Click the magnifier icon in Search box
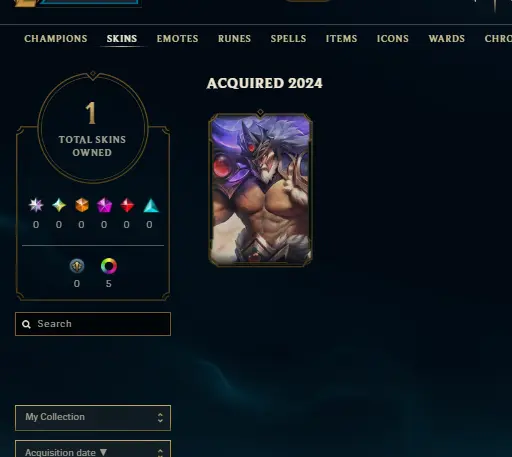 [26, 324]
